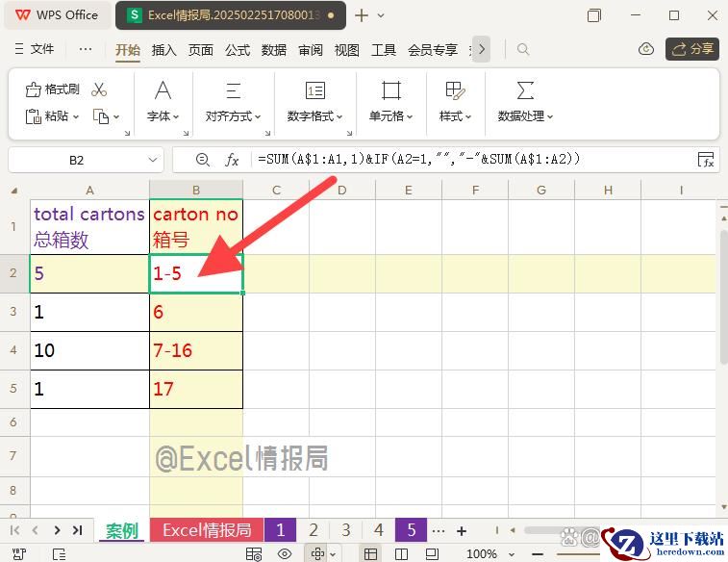Screen dimensions: 728x562
Task: Switch to the Insert (插入) tab
Action: [163, 49]
